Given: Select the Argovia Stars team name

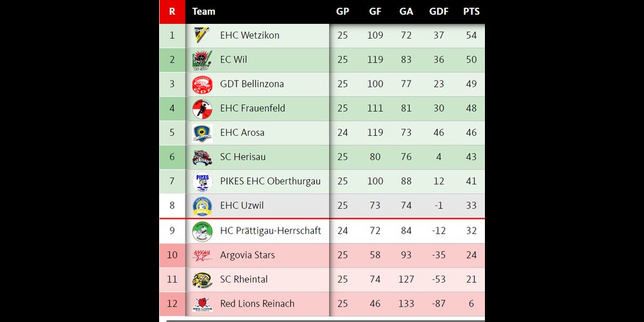Looking at the screenshot, I should point(247,255).
